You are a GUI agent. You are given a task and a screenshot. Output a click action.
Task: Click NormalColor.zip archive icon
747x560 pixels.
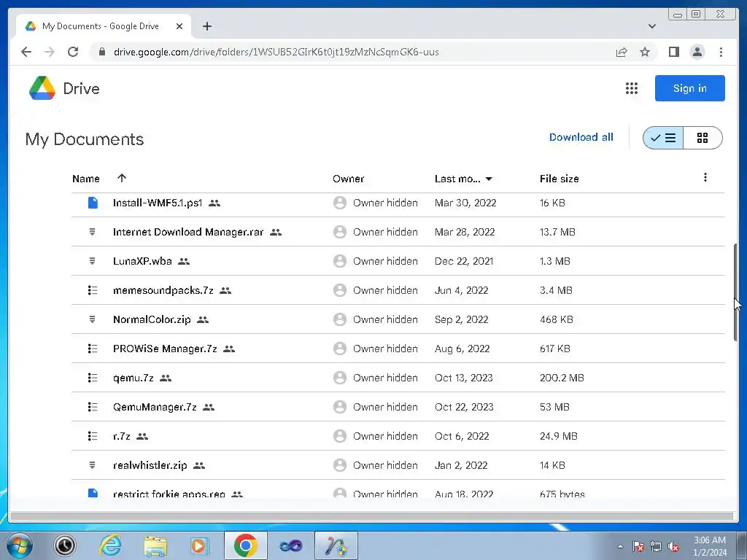pyautogui.click(x=93, y=319)
